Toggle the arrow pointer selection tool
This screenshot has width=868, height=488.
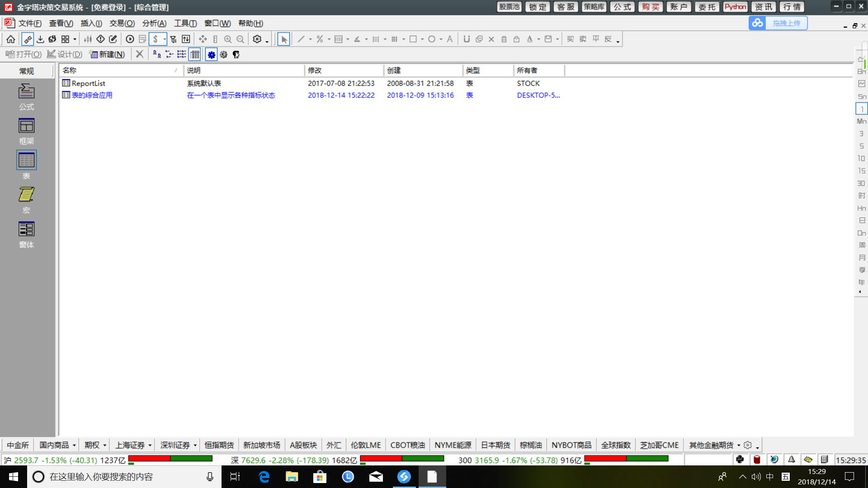(284, 39)
